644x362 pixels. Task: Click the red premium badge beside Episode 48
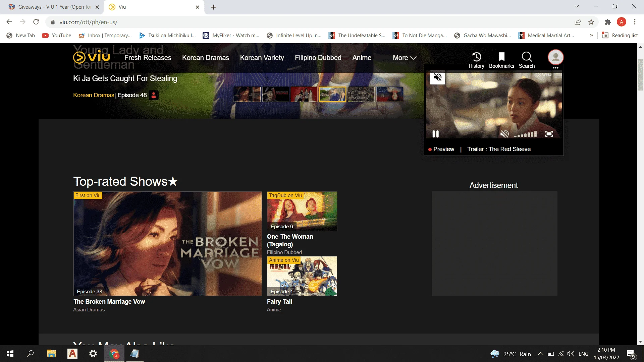pos(154,95)
